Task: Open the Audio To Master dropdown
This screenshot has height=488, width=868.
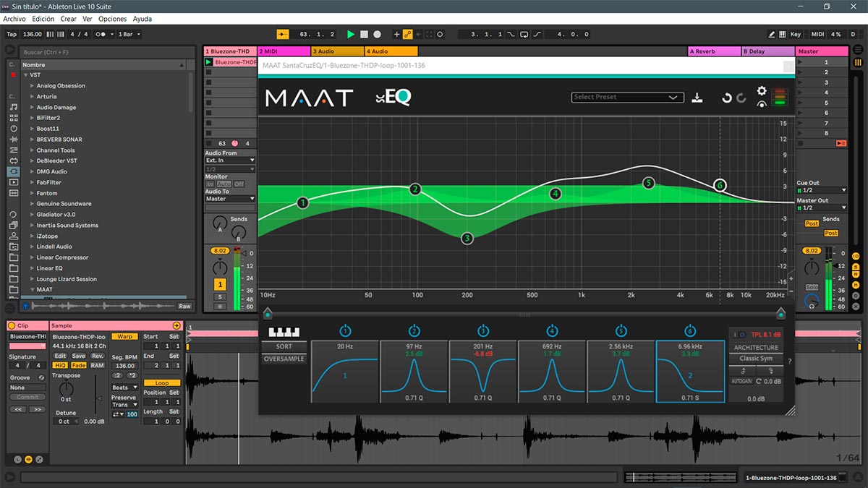Action: 230,199
